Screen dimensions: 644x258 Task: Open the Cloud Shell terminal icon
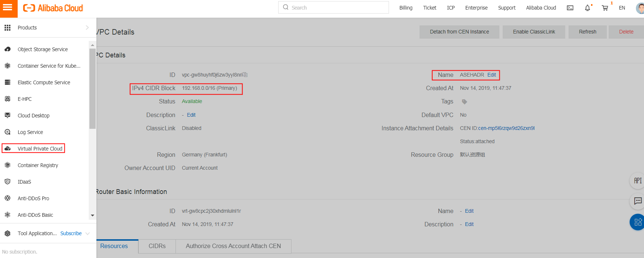click(x=570, y=8)
